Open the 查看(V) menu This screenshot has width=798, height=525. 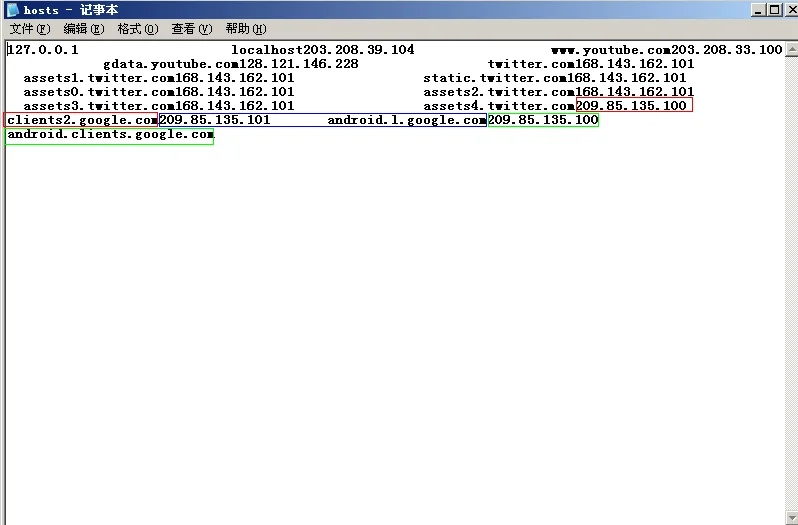pos(192,29)
